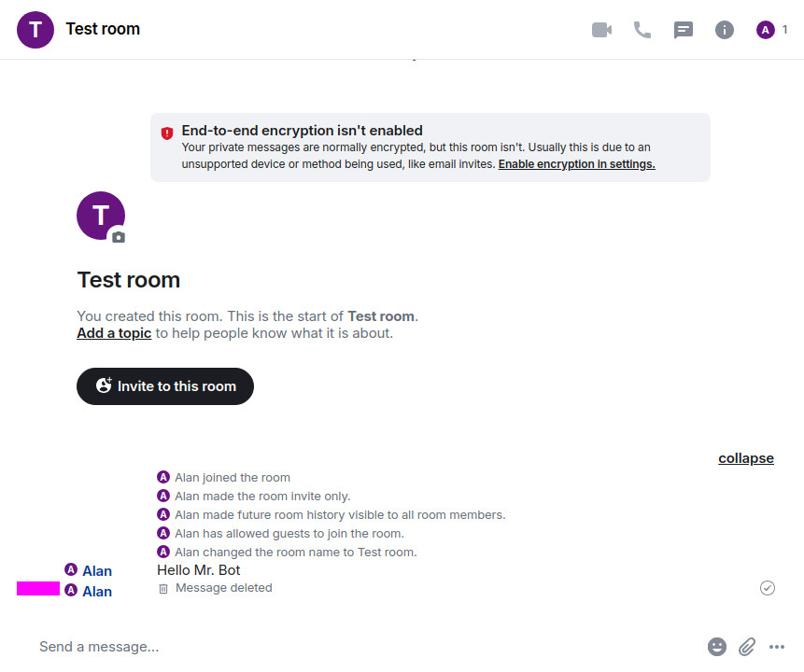Start a voice call
The height and width of the screenshot is (672, 804).
coord(642,30)
